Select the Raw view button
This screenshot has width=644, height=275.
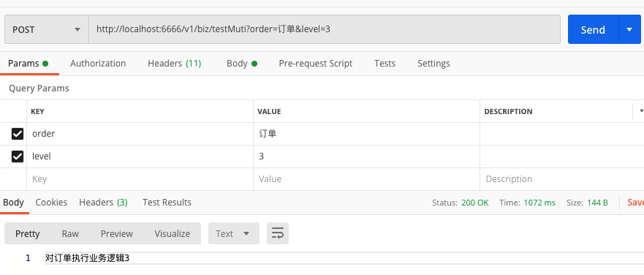click(70, 233)
